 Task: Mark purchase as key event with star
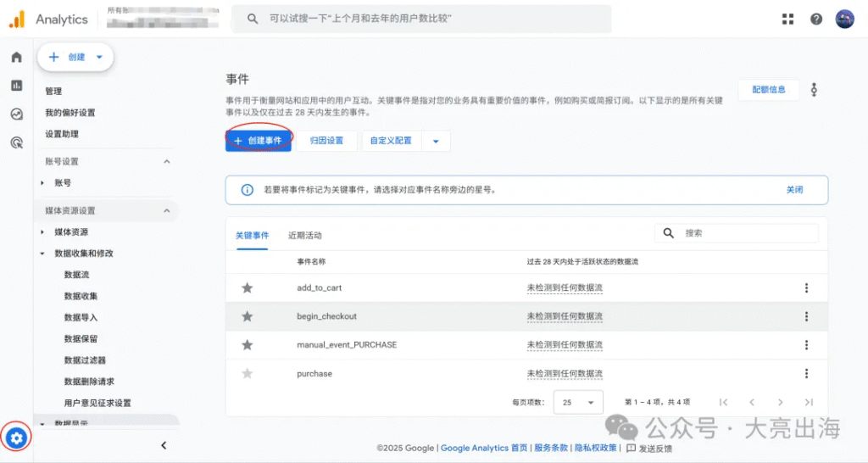[247, 373]
